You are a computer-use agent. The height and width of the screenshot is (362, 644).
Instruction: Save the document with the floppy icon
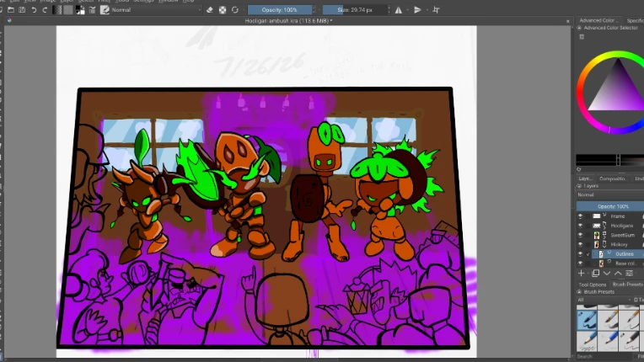[22, 10]
